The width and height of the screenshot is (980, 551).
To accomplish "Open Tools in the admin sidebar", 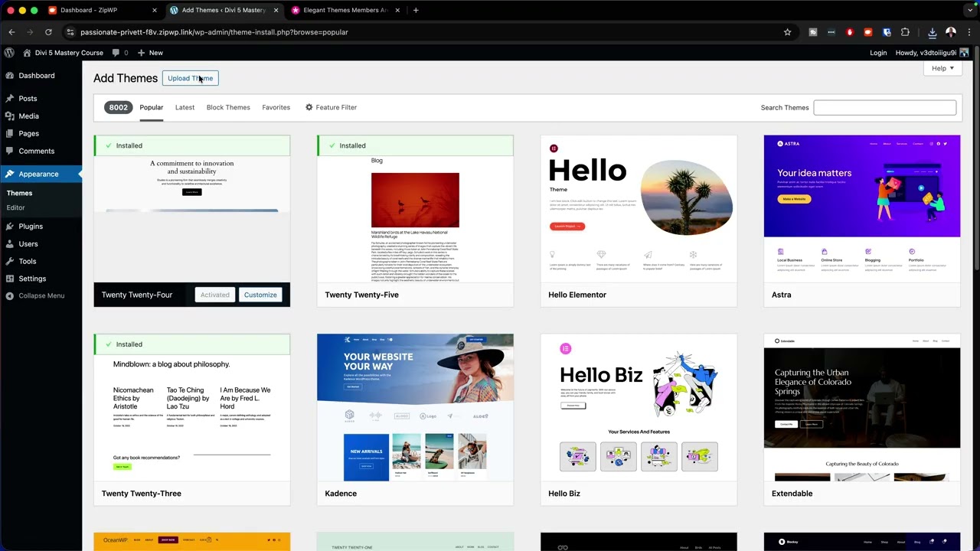I will click(28, 262).
